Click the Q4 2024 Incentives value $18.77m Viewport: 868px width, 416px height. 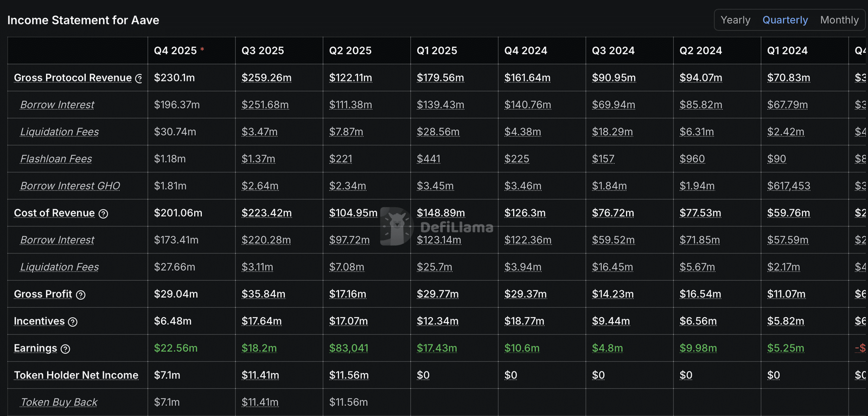point(524,321)
